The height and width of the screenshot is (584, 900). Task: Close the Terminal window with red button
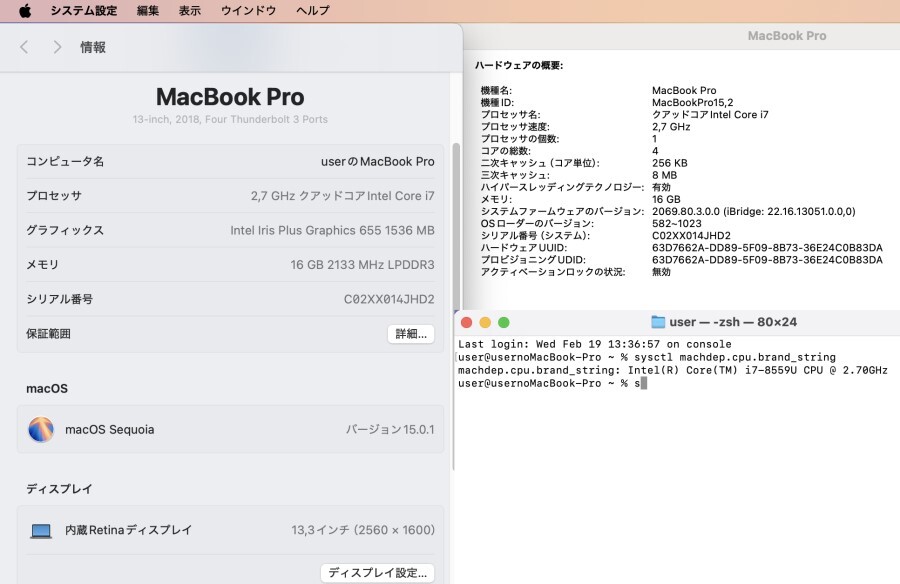tap(467, 323)
